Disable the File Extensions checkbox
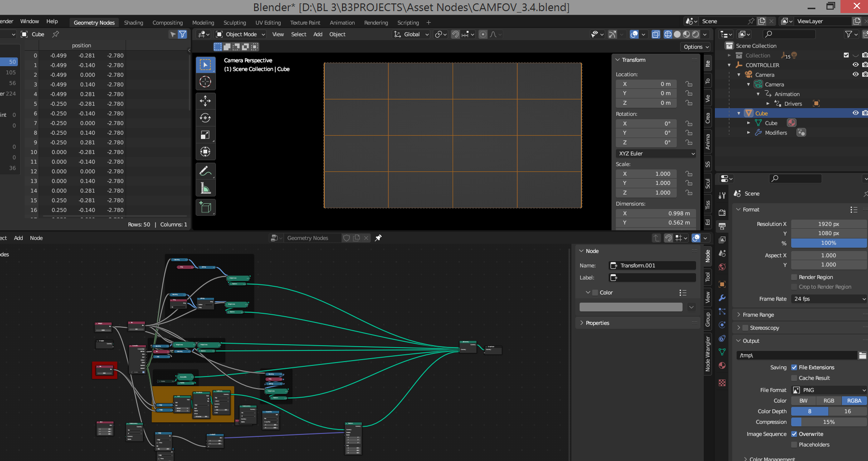 tap(794, 367)
